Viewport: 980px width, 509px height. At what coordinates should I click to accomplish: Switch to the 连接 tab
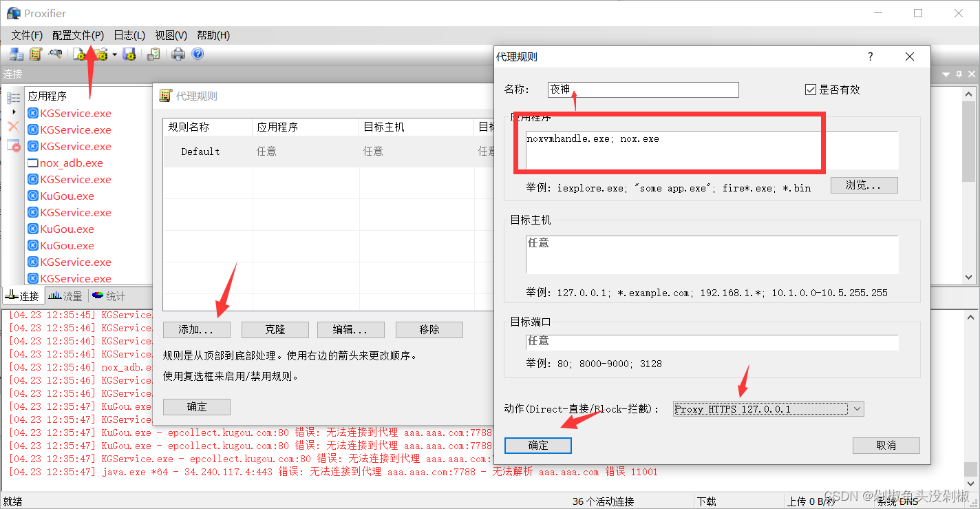point(23,296)
